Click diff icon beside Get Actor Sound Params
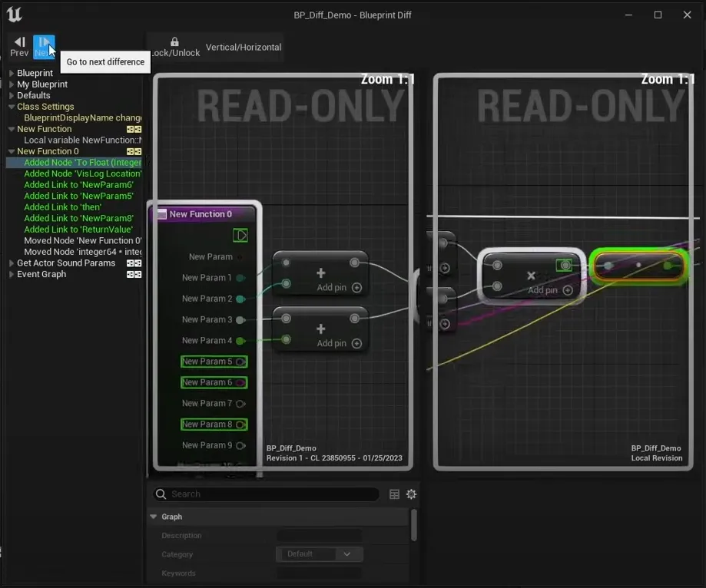 click(134, 263)
